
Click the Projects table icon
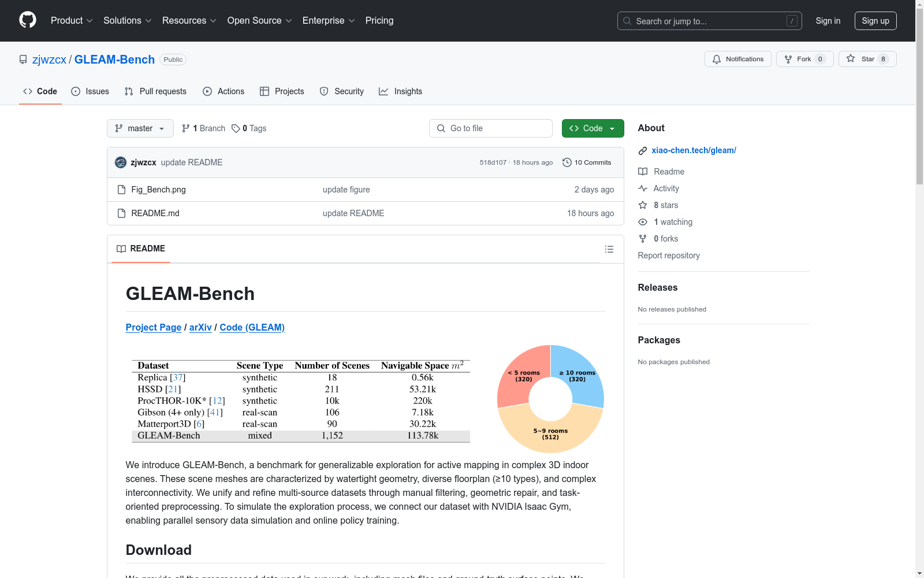264,91
